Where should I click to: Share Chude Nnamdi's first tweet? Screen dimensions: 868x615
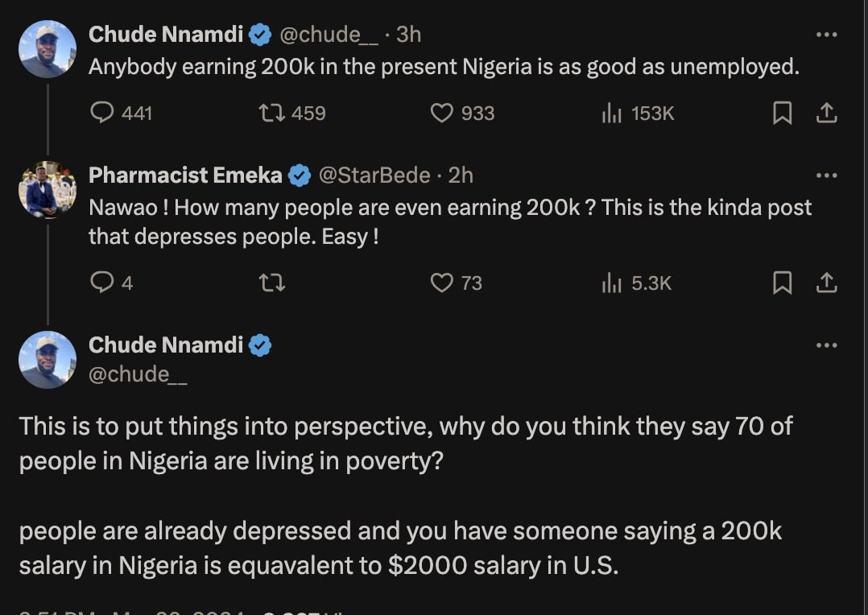pos(827,114)
